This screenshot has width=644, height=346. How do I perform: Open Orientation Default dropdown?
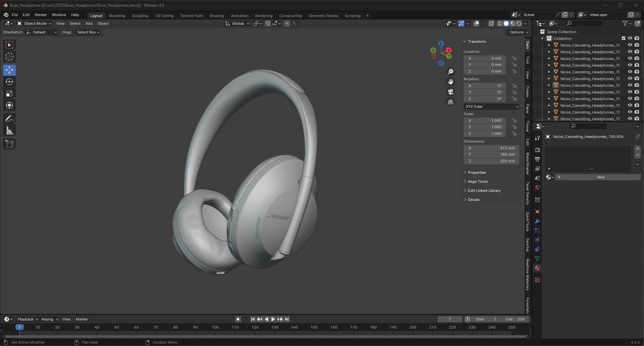click(42, 32)
